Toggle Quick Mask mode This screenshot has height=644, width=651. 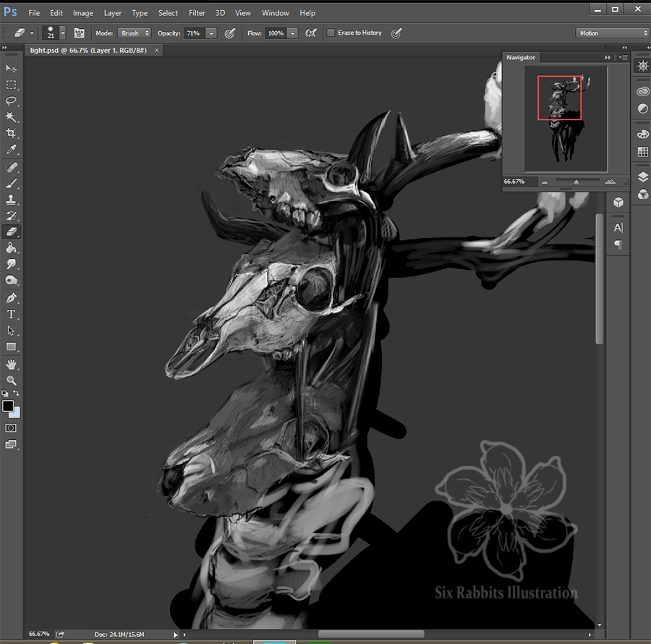pos(12,428)
